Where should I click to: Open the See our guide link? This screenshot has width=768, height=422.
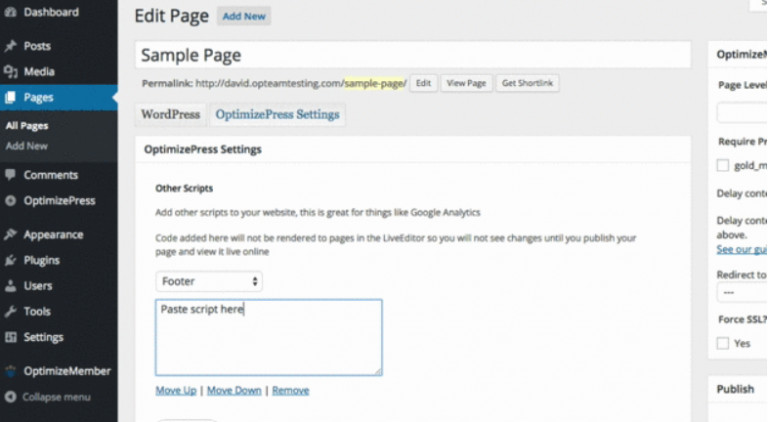click(x=742, y=249)
